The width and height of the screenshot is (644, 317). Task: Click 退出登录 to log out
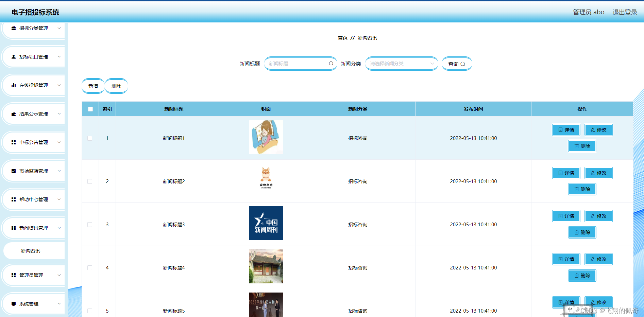625,12
